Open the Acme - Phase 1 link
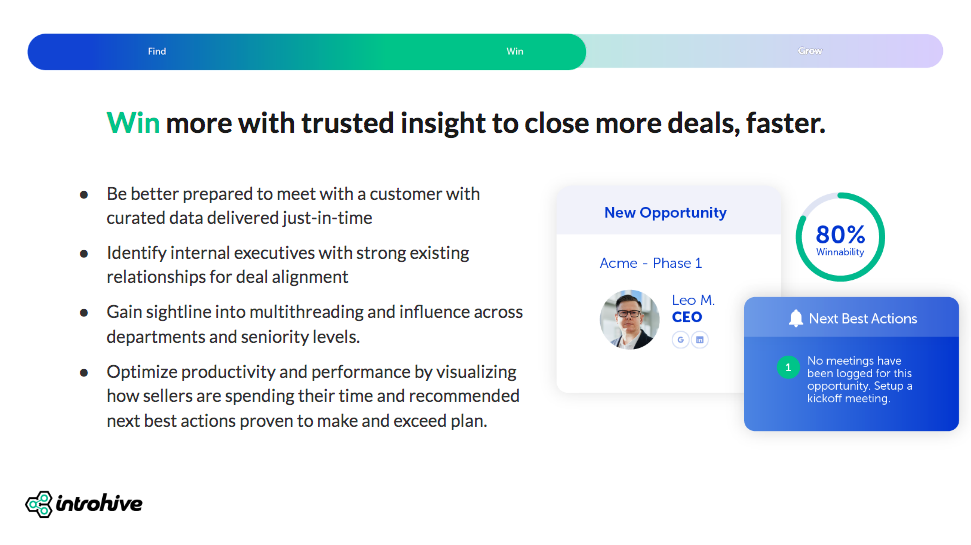 pyautogui.click(x=651, y=263)
